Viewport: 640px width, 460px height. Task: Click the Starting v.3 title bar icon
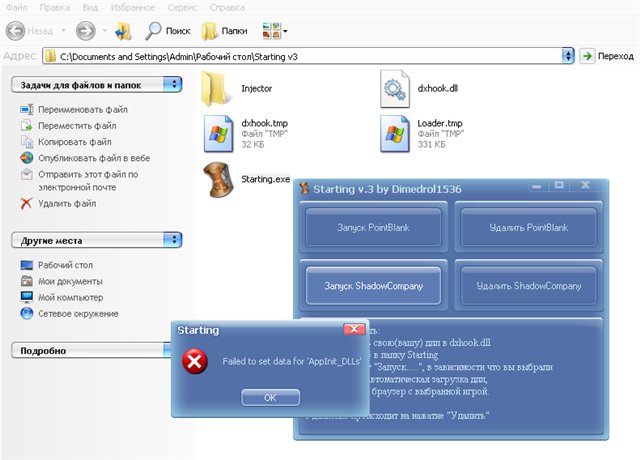coord(304,189)
